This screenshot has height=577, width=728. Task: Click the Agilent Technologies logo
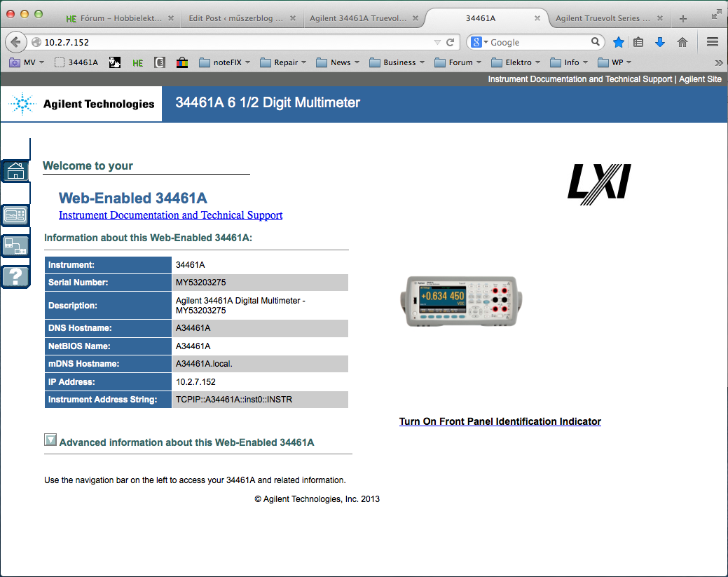82,104
